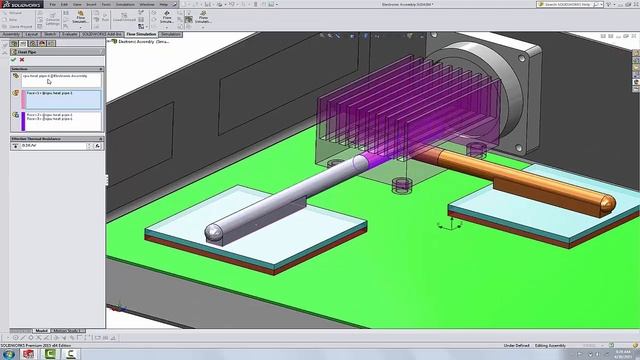
Task: Click the heat-in faces icon
Action: [16, 93]
